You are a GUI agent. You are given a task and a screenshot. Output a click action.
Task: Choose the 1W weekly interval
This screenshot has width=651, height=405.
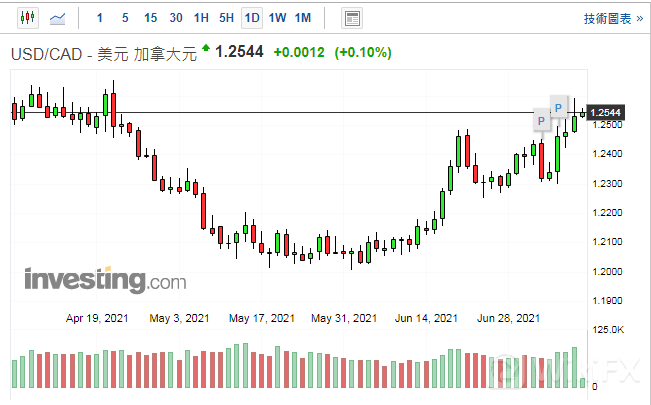277,18
